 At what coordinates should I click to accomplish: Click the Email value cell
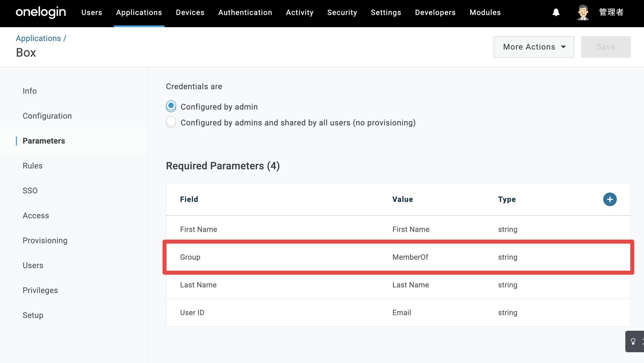[402, 313]
